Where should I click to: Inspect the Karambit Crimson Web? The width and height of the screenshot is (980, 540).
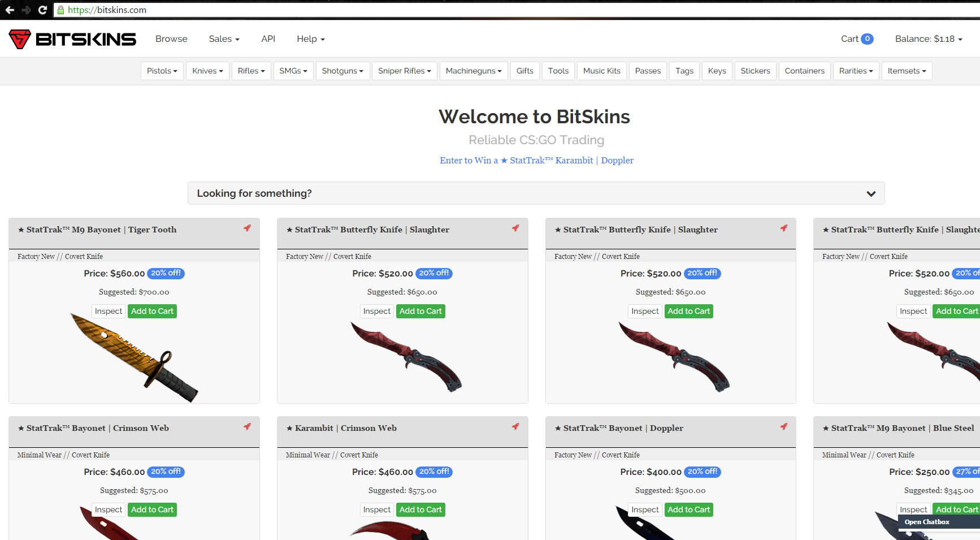(x=377, y=510)
